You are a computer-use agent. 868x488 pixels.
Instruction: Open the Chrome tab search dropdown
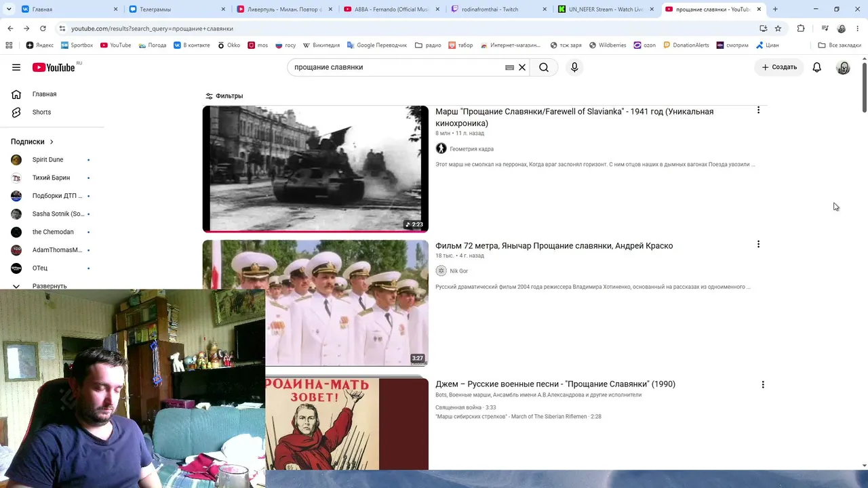(x=9, y=9)
